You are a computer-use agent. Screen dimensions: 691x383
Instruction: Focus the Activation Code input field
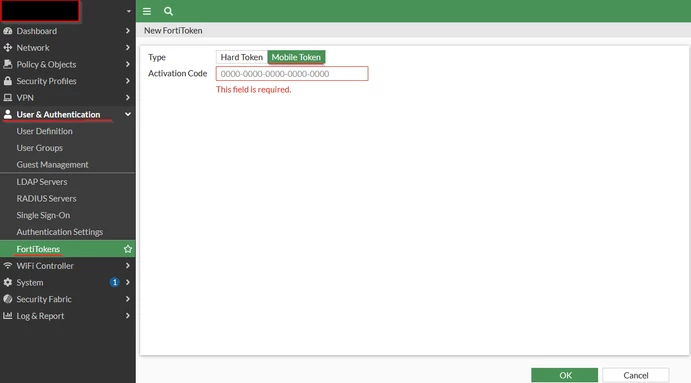click(292, 74)
